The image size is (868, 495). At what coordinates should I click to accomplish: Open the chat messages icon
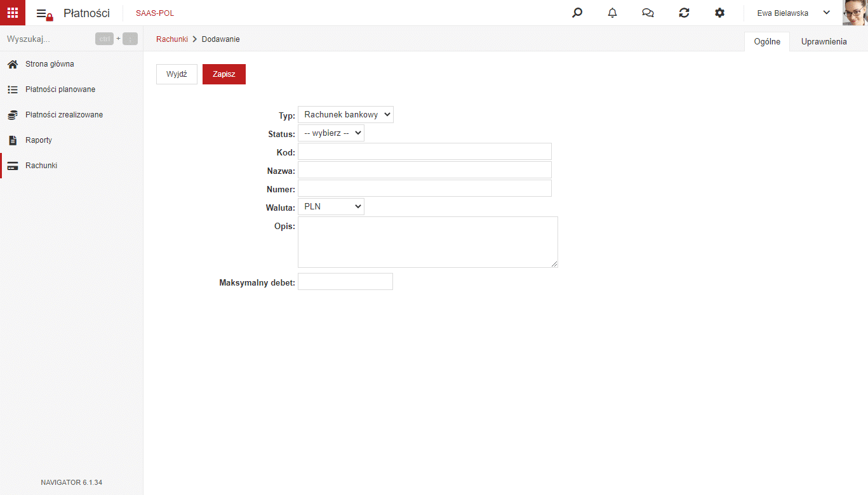(x=648, y=13)
